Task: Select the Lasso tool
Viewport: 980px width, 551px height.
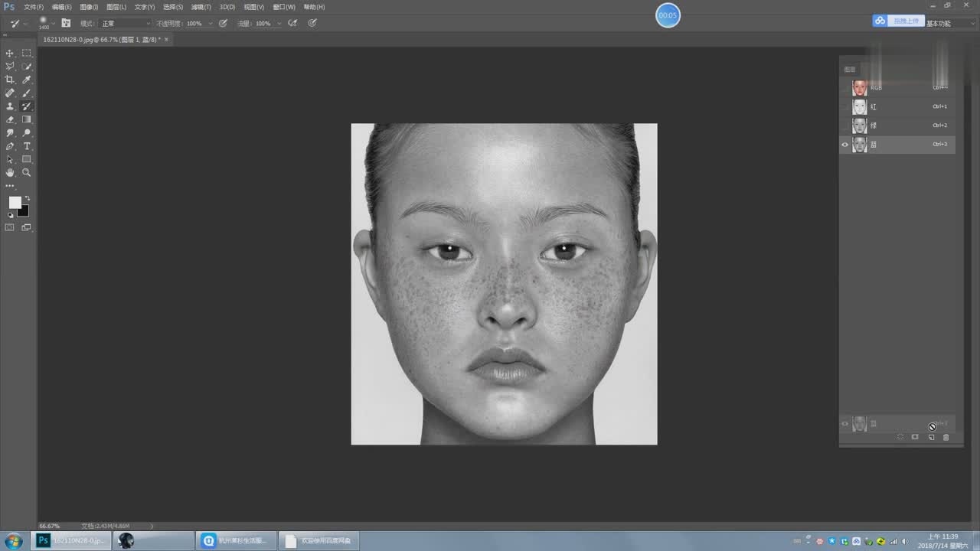Action: tap(10, 67)
